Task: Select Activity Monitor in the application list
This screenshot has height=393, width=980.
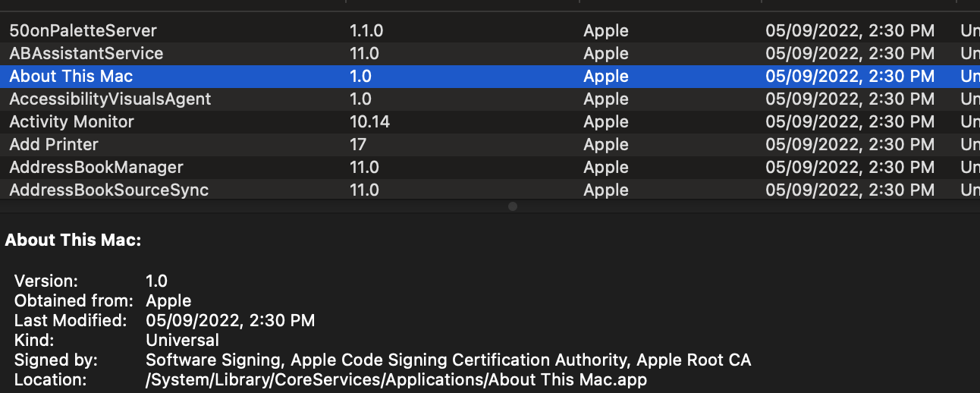Action: coord(71,122)
